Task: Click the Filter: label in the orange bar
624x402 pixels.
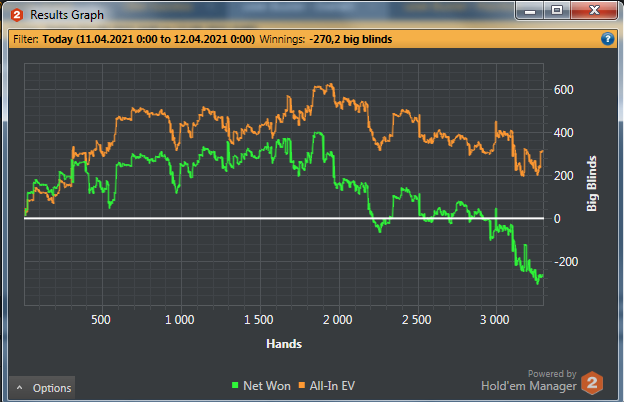Action: click(x=26, y=39)
